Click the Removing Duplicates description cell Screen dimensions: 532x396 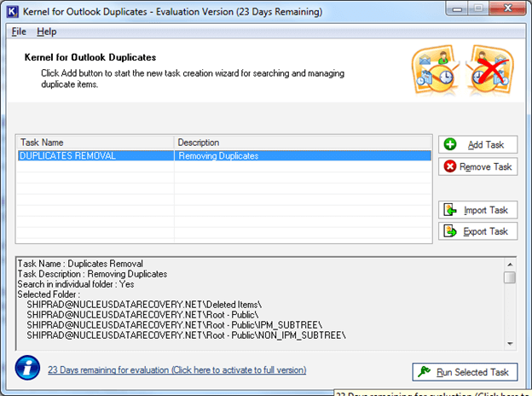pyautogui.click(x=303, y=155)
